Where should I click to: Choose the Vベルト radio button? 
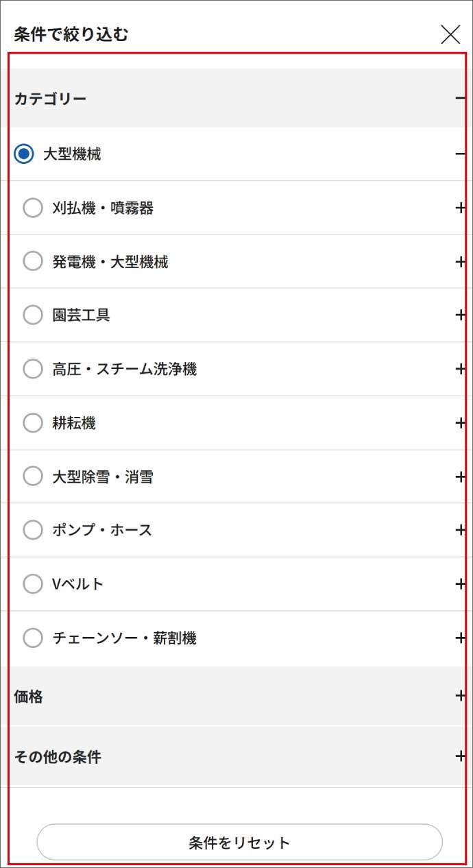point(32,583)
